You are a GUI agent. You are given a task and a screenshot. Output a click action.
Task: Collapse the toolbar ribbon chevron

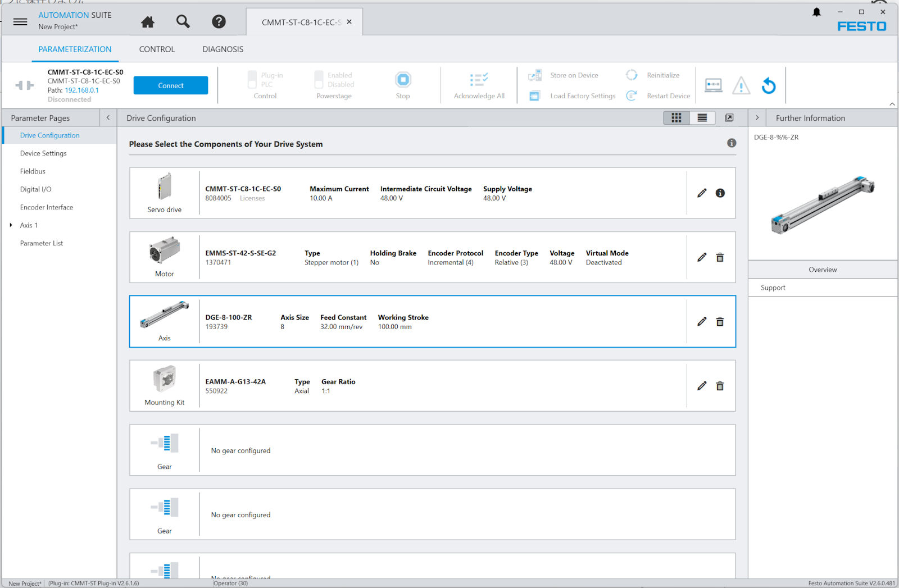[892, 104]
